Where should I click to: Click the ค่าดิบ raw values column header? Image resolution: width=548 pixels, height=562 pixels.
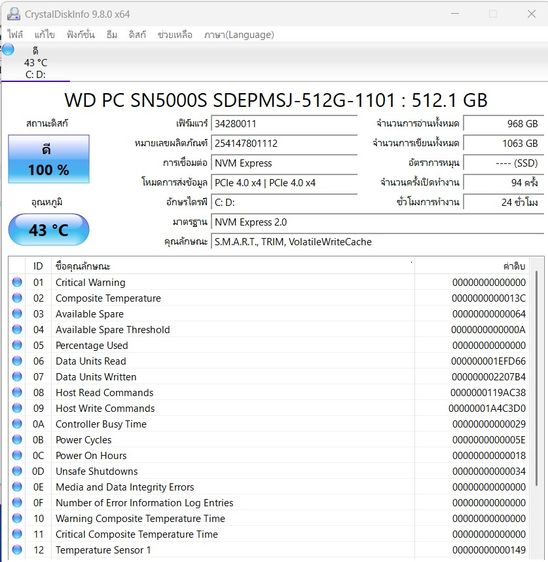pyautogui.click(x=472, y=266)
